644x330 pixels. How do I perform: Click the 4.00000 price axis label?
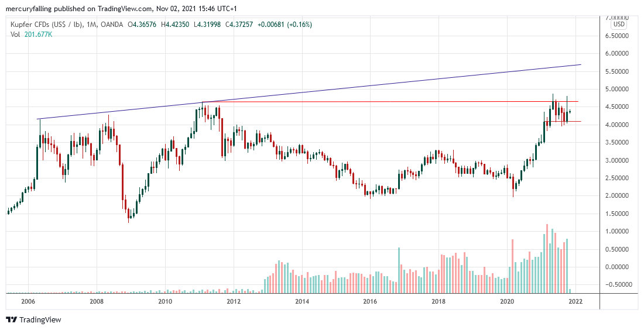click(621, 125)
